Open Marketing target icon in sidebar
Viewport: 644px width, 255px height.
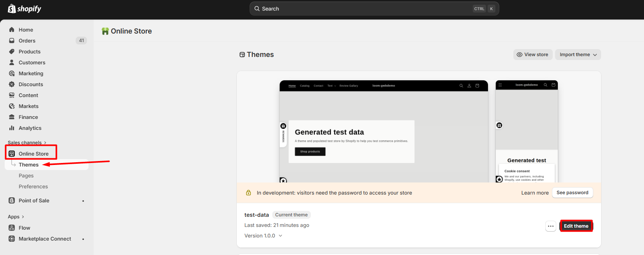point(12,73)
